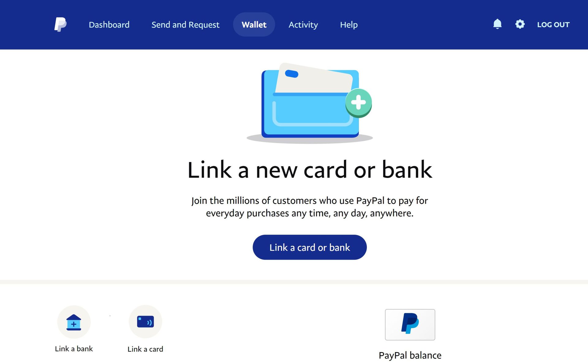This screenshot has width=588, height=364.
Task: Click the Wallet tab in navigation
Action: [x=254, y=24]
